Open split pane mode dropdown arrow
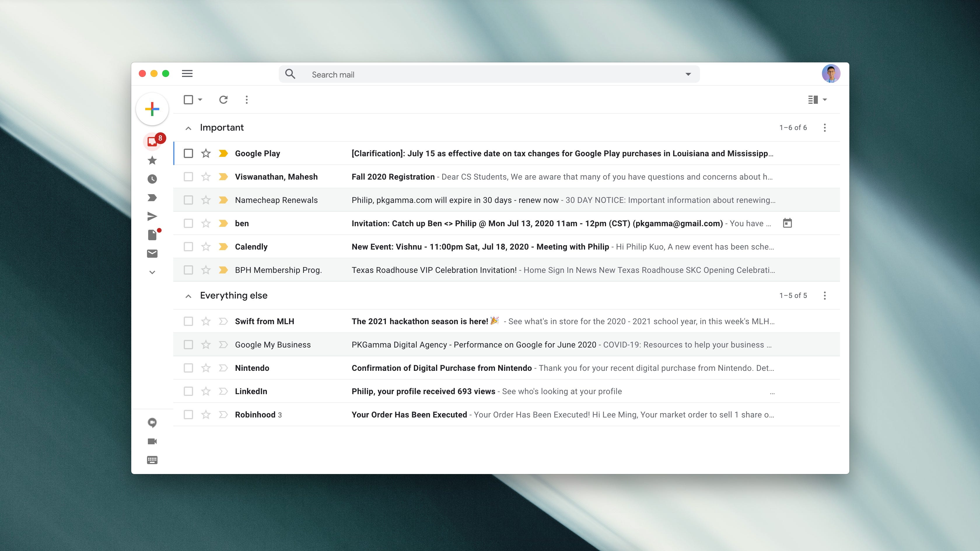Screen dimensions: 980x551 825,100
